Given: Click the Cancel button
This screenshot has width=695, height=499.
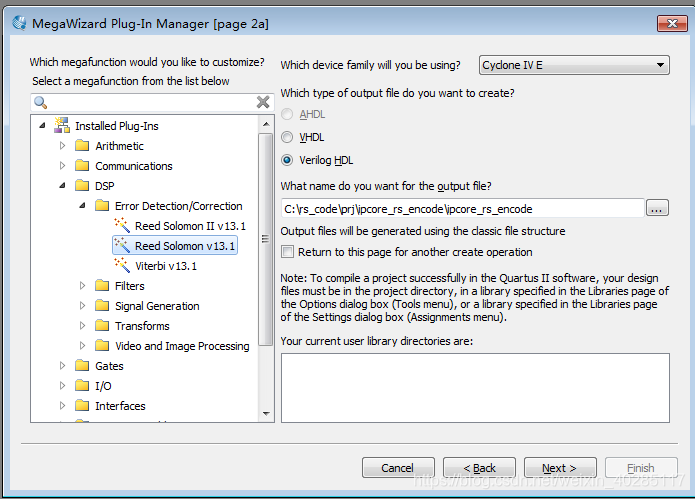Looking at the screenshot, I should point(398,468).
